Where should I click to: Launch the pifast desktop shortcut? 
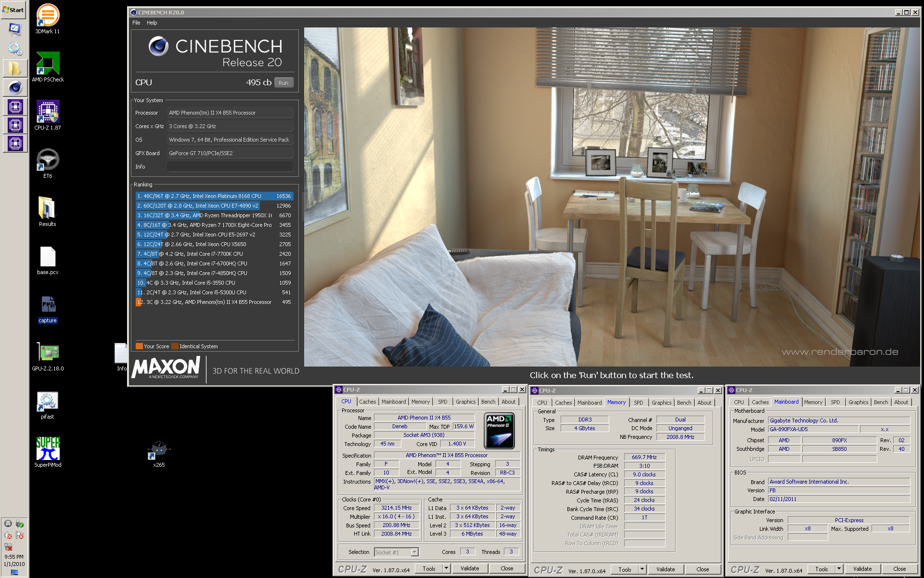click(48, 405)
